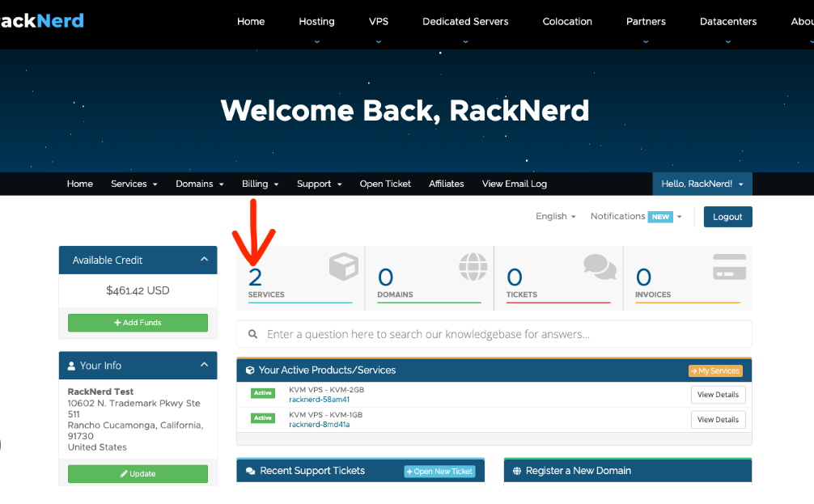The image size is (814, 504).
Task: Click the NEW badge next to Notifications
Action: (x=660, y=217)
